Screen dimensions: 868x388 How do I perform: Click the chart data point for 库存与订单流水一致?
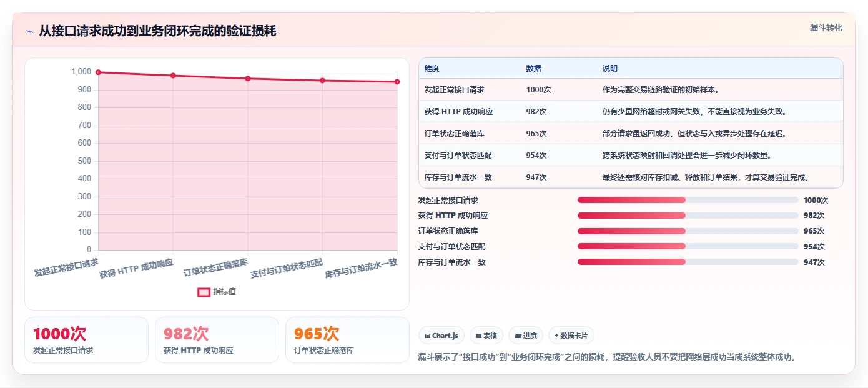coord(397,82)
